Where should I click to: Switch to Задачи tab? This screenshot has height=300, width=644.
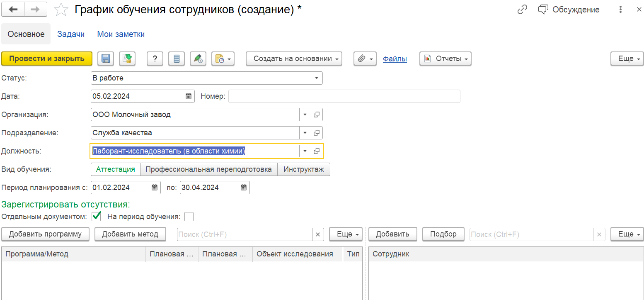click(71, 34)
